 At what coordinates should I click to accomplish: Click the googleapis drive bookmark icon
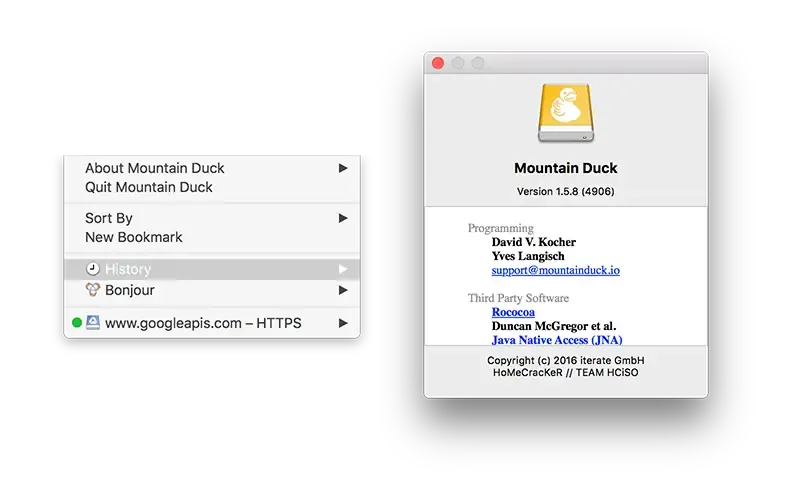click(x=92, y=322)
